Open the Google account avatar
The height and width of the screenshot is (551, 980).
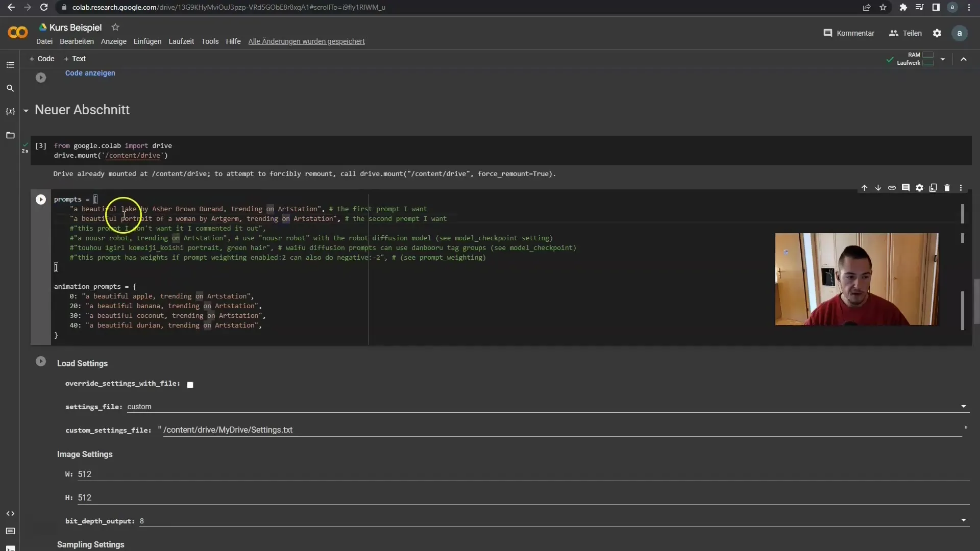pyautogui.click(x=960, y=33)
